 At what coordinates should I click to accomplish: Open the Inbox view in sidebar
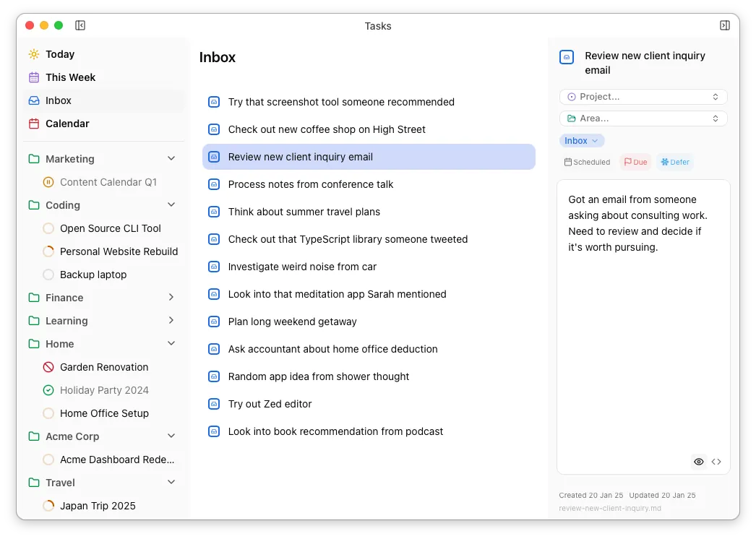59,100
